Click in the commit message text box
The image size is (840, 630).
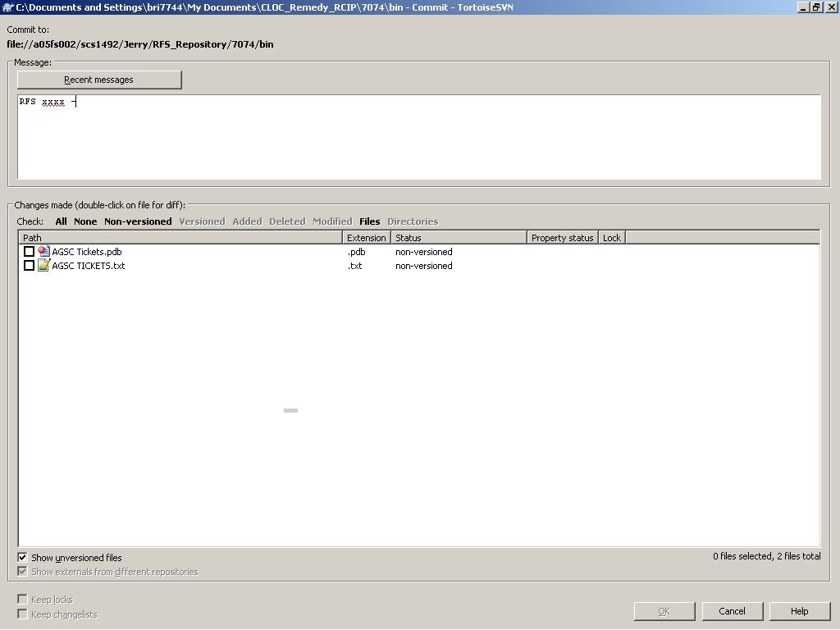419,137
